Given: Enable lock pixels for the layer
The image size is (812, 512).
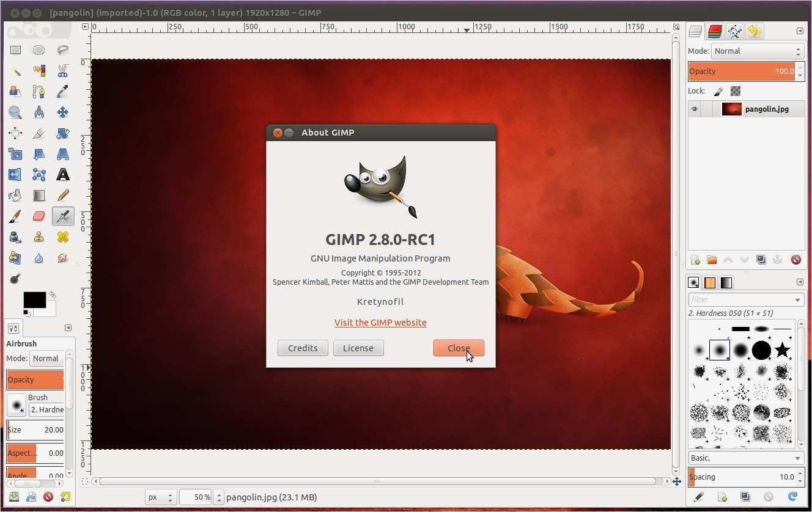Looking at the screenshot, I should tap(718, 90).
